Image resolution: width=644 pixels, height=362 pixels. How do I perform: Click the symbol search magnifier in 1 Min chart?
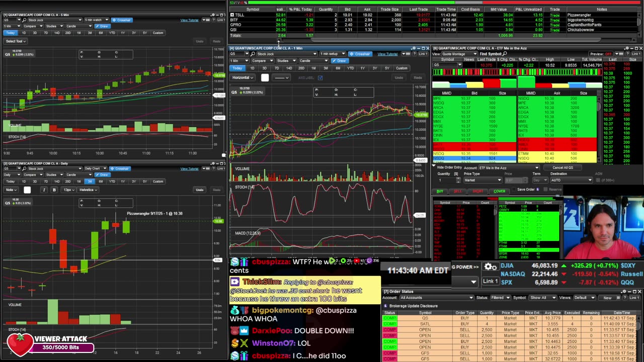click(x=253, y=54)
